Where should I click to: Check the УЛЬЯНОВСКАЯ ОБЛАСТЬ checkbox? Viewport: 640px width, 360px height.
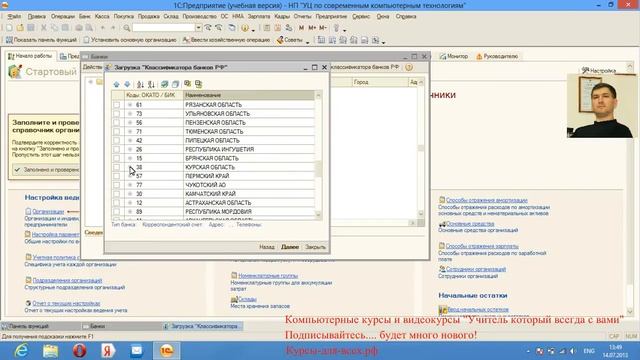(x=117, y=114)
